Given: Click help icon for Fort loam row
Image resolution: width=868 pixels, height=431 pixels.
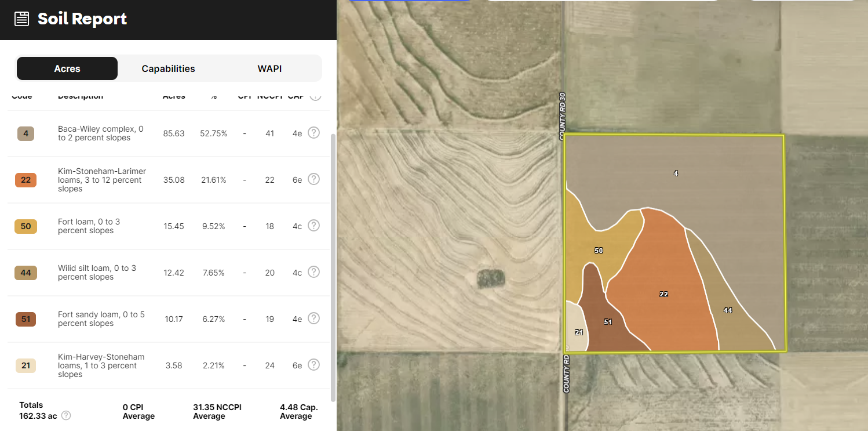Looking at the screenshot, I should (x=313, y=226).
